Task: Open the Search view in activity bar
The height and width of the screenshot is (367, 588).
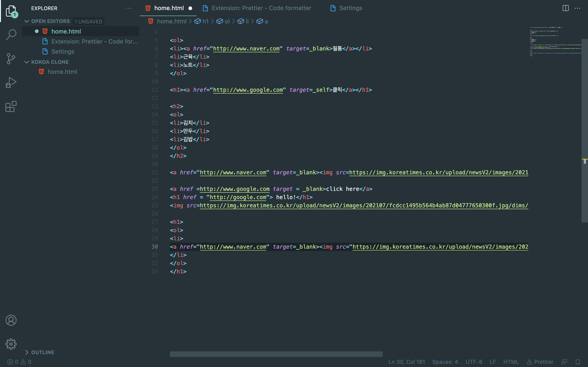Action: (11, 35)
